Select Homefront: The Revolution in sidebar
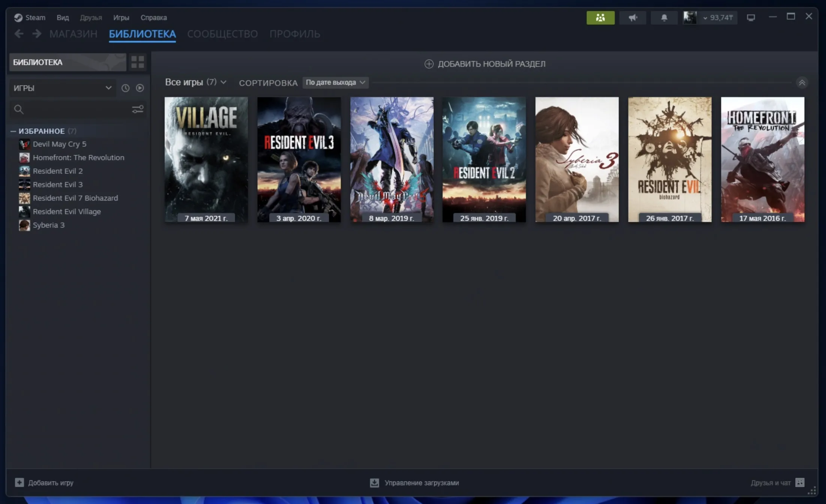 (78, 157)
